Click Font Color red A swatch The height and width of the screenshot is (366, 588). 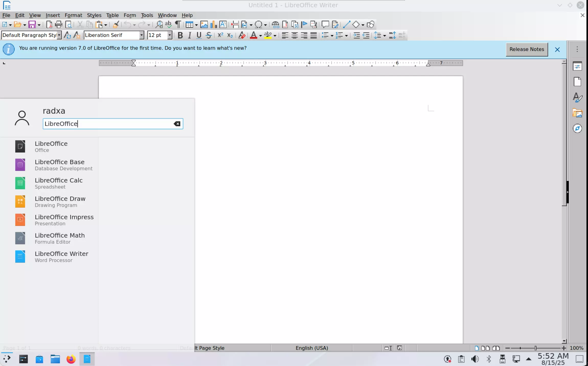click(253, 35)
